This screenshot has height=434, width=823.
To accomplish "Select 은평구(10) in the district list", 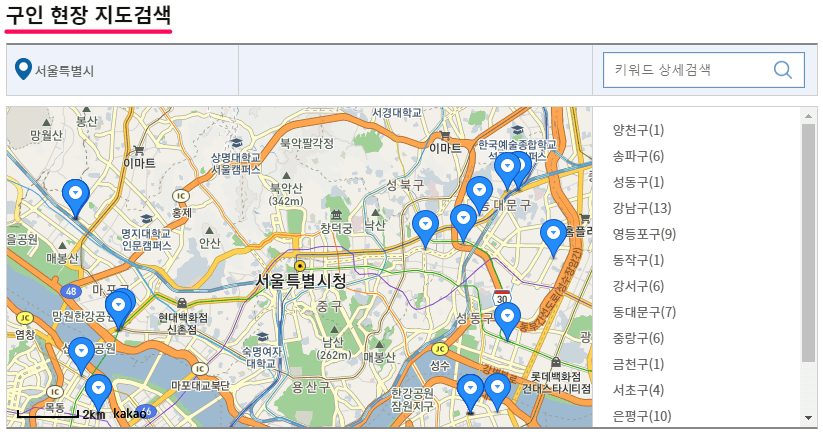I will (642, 416).
